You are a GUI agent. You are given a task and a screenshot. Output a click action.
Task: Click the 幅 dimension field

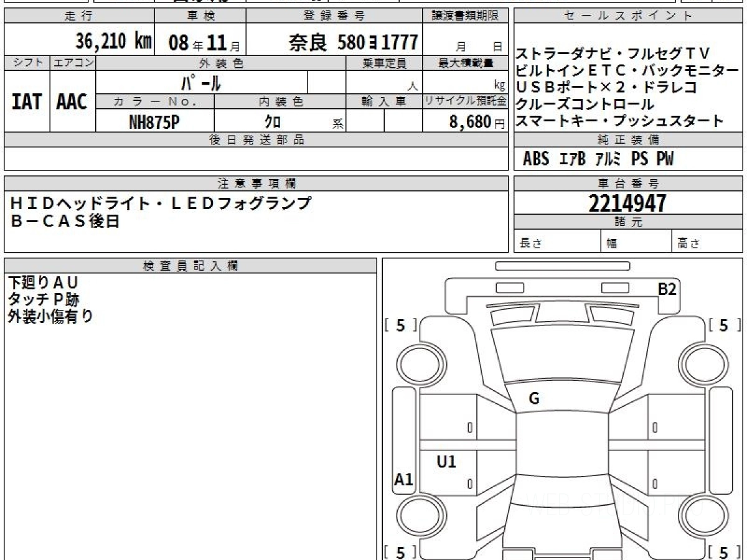pyautogui.click(x=636, y=241)
